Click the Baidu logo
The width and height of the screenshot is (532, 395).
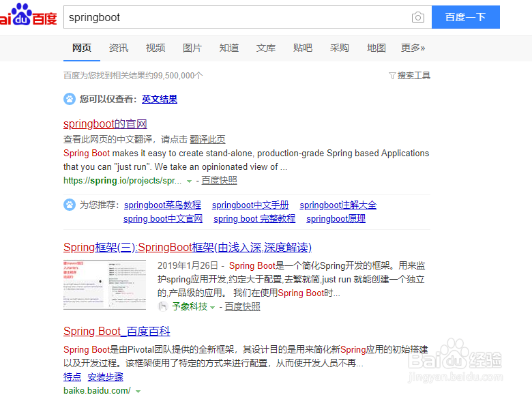point(28,14)
